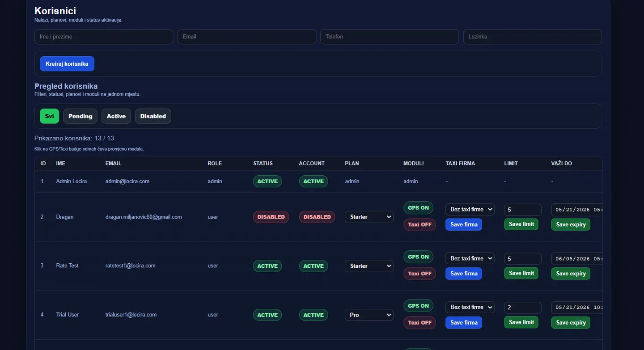Viewport: 644px width, 350px height.
Task: Open Pro plan dropdown for Trial User
Action: click(369, 315)
